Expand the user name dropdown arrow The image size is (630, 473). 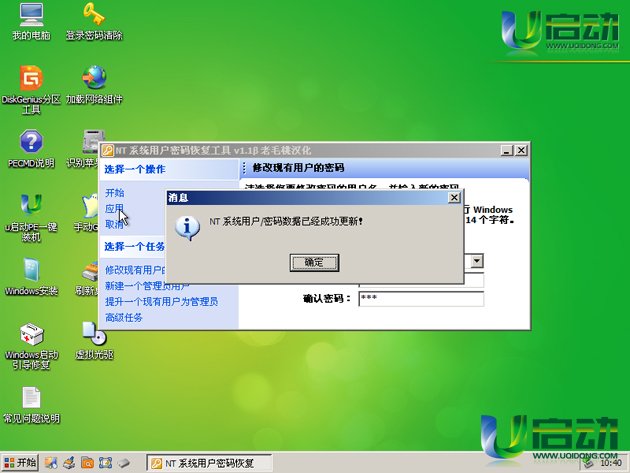tap(476, 260)
